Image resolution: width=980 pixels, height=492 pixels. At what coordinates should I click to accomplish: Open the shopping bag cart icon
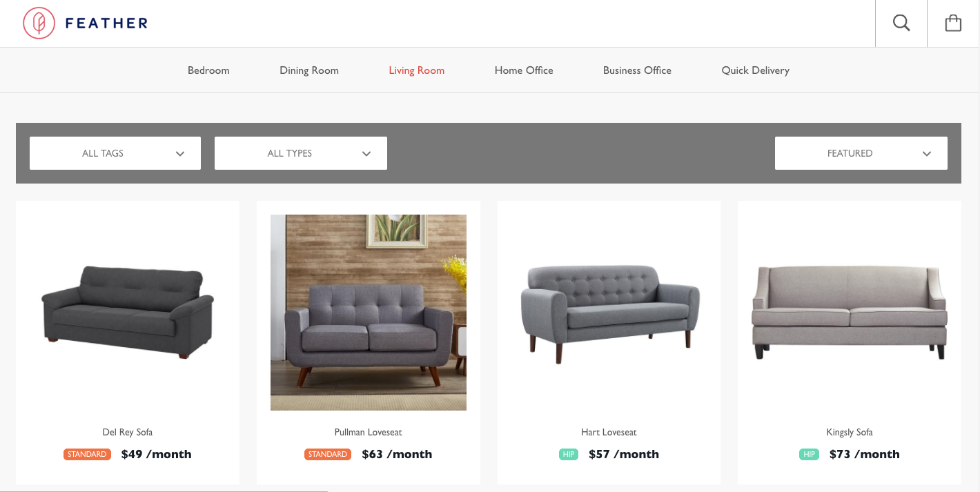click(x=953, y=23)
